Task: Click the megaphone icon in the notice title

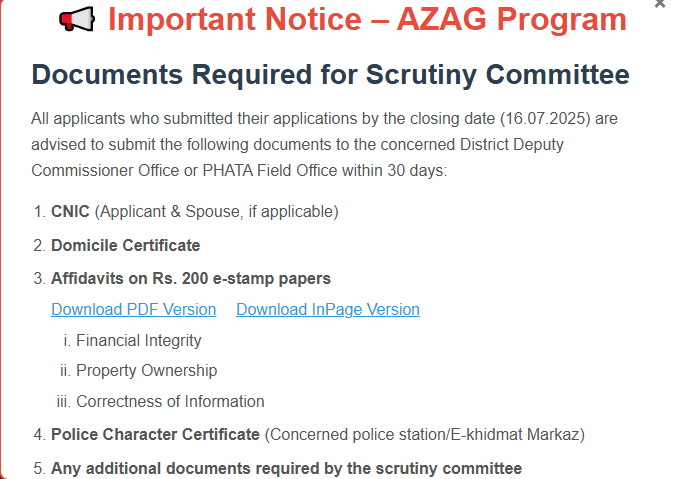Action: 77,19
